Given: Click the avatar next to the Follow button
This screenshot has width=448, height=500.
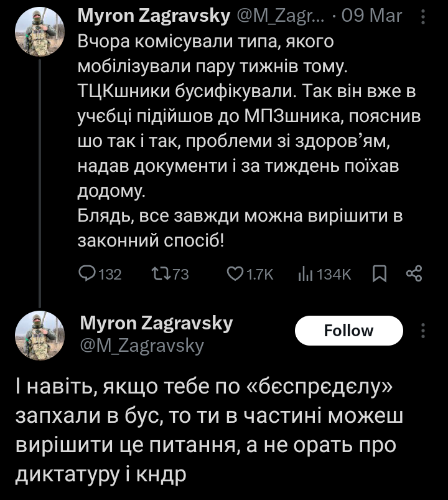Looking at the screenshot, I should pyautogui.click(x=39, y=336).
